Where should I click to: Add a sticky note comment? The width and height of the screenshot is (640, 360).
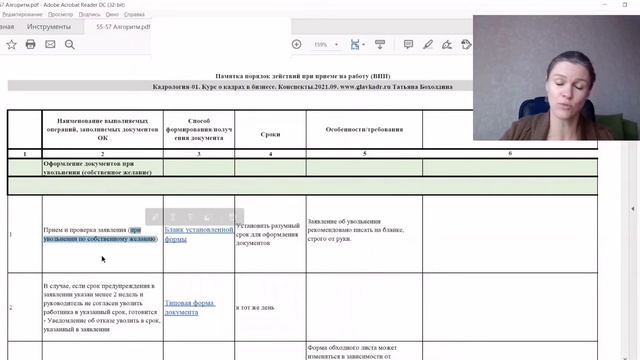coord(408,44)
